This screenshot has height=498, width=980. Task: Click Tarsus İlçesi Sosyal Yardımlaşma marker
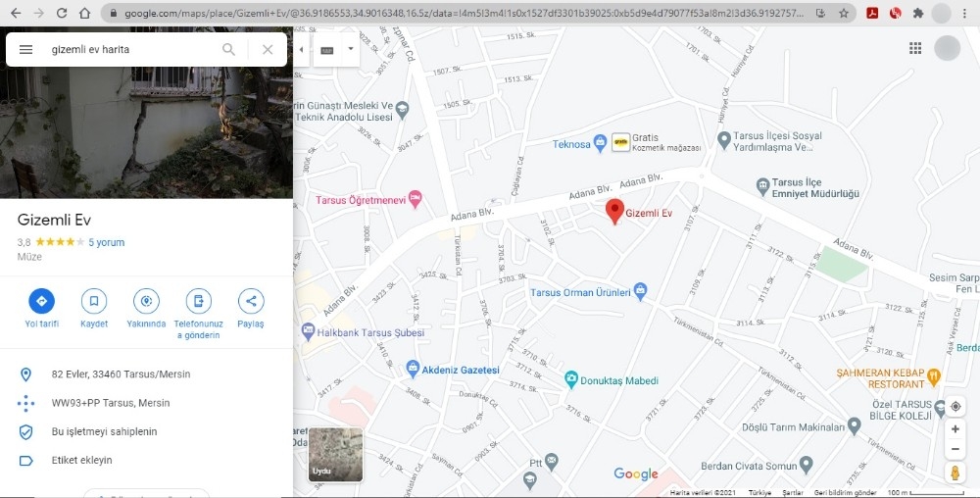pyautogui.click(x=724, y=140)
